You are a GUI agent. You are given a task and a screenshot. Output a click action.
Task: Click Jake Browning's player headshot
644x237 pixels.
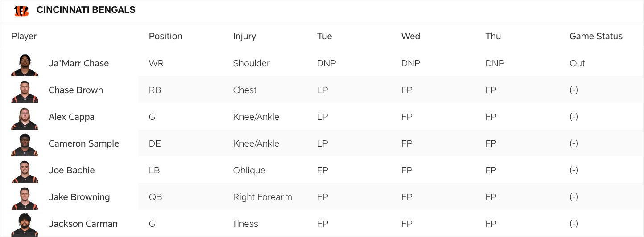click(25, 198)
